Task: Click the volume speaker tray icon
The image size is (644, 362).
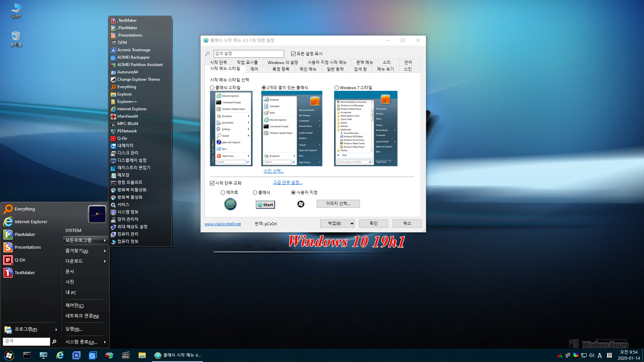Action: pos(592,355)
